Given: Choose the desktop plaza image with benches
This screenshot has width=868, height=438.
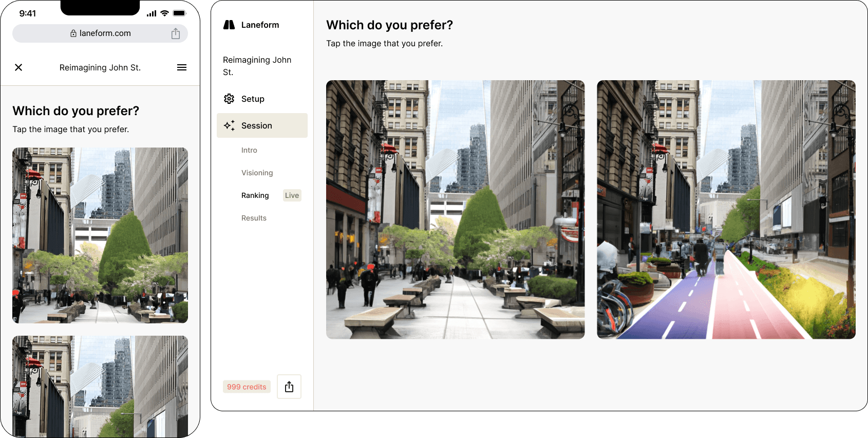Looking at the screenshot, I should tap(455, 209).
